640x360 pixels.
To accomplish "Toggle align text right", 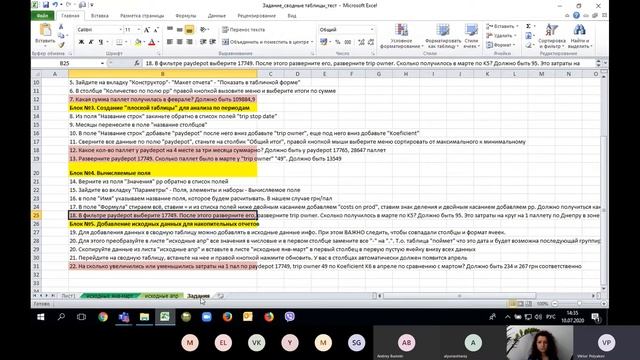I will pyautogui.click(x=189, y=42).
